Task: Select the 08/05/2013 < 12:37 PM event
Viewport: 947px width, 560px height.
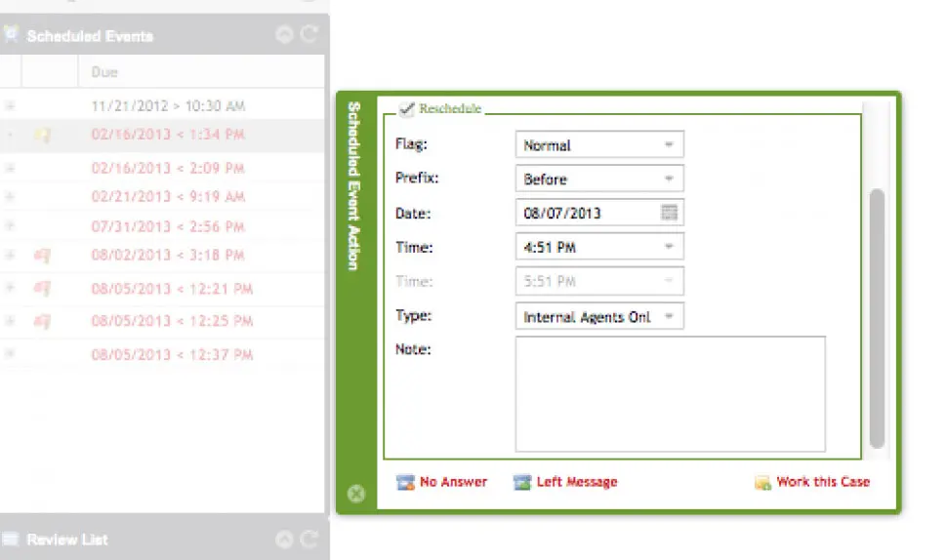Action: click(172, 355)
